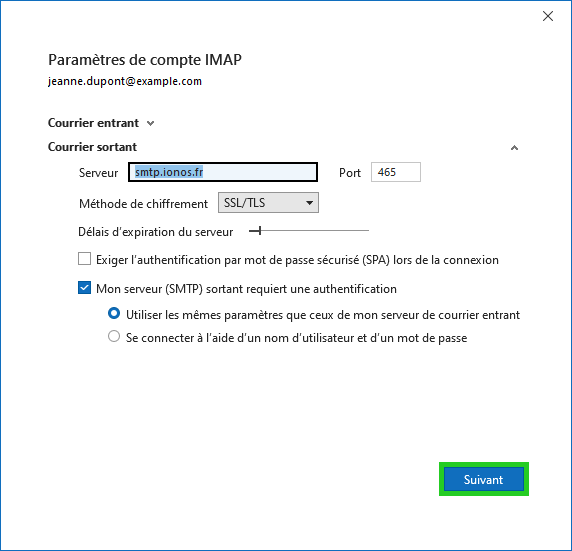Click the Suivant button
572x551 pixels.
[x=484, y=479]
